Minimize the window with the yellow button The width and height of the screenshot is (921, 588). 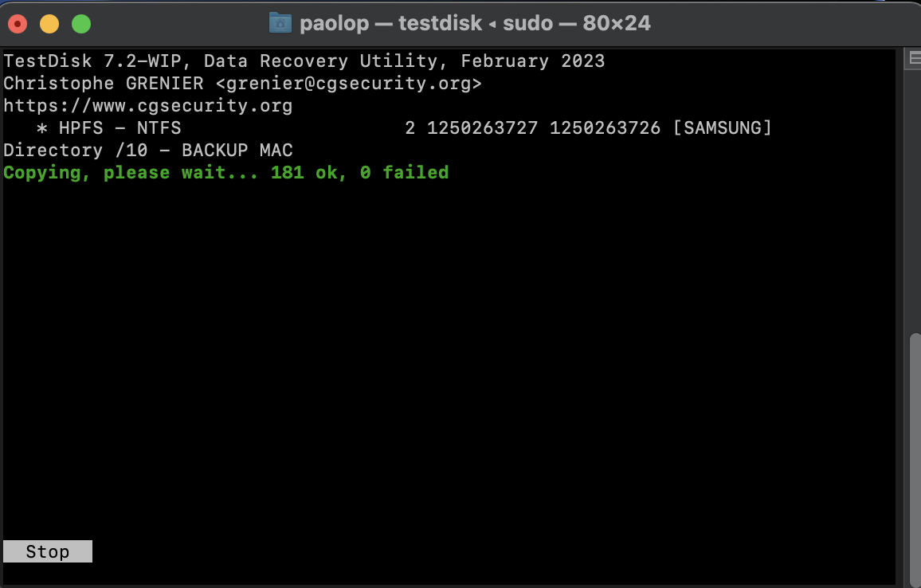(x=49, y=24)
